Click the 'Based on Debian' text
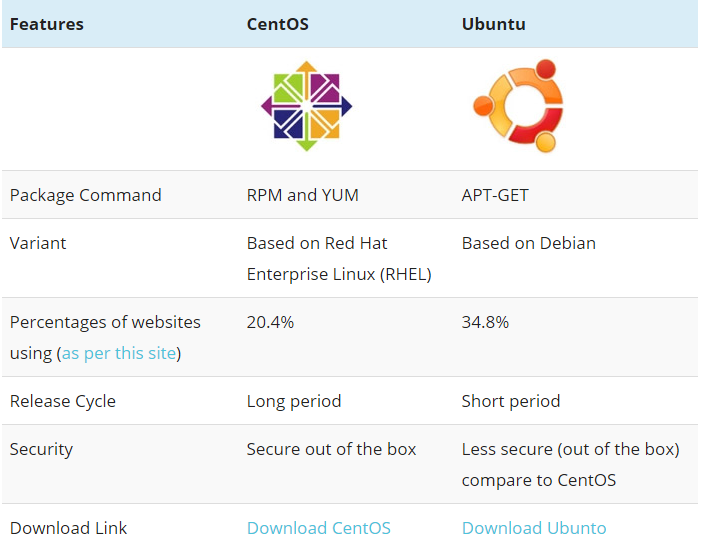 click(528, 243)
